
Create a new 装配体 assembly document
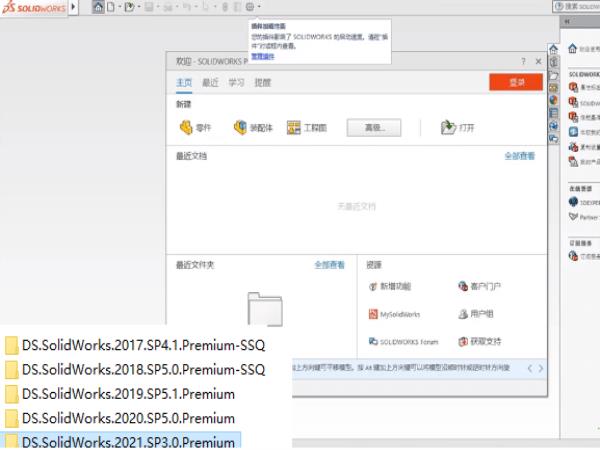253,127
